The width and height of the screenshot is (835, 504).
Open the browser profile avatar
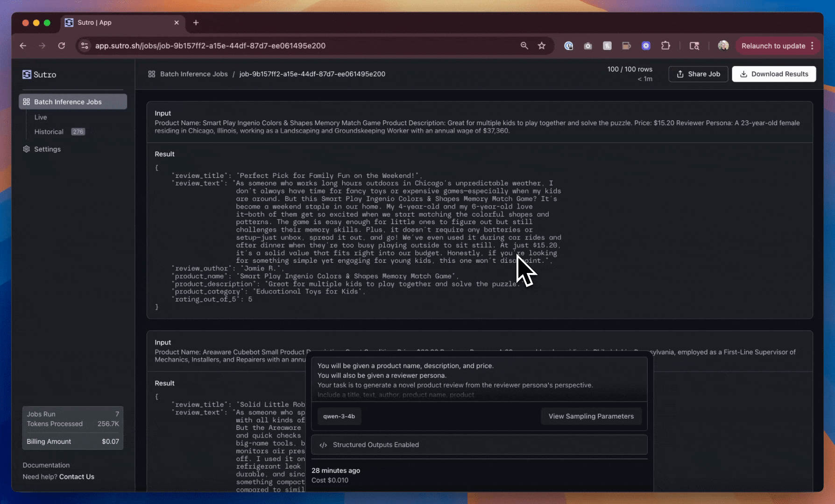click(723, 45)
